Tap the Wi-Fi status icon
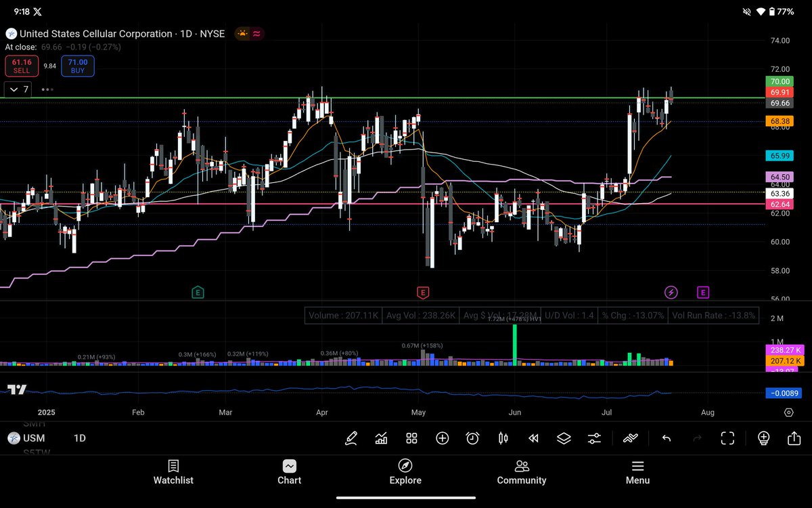Image resolution: width=812 pixels, height=508 pixels. click(x=761, y=12)
